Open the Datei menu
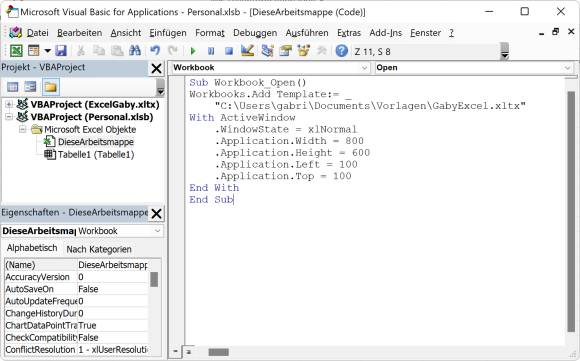The height and width of the screenshot is (361, 580). tap(37, 33)
